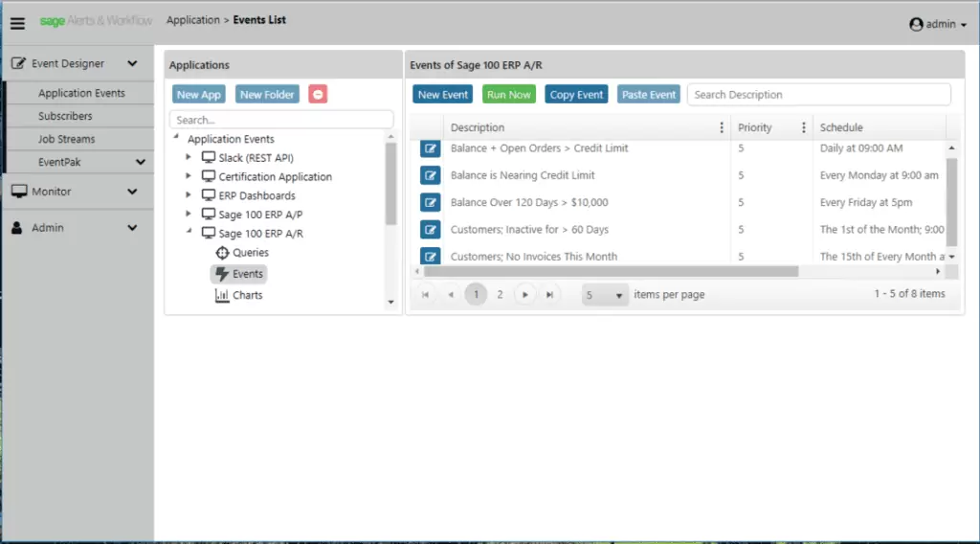980x544 pixels.
Task: Click the New Event button
Action: pyautogui.click(x=442, y=95)
